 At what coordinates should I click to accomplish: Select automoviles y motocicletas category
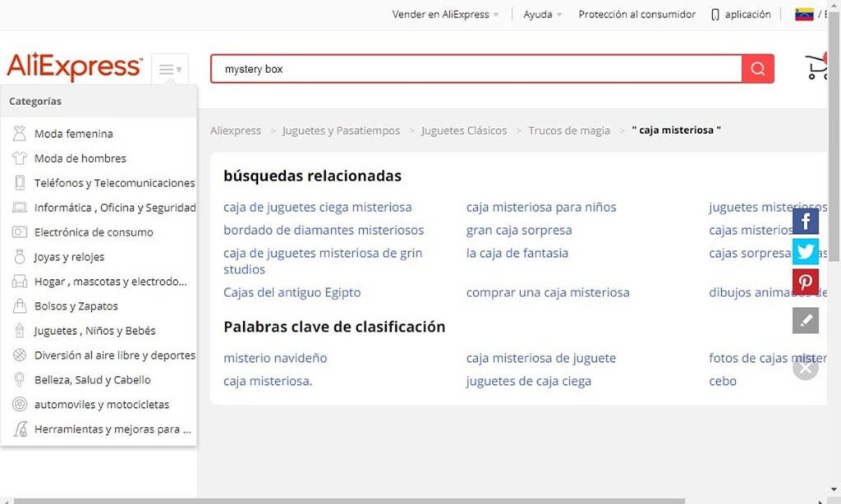tap(101, 405)
